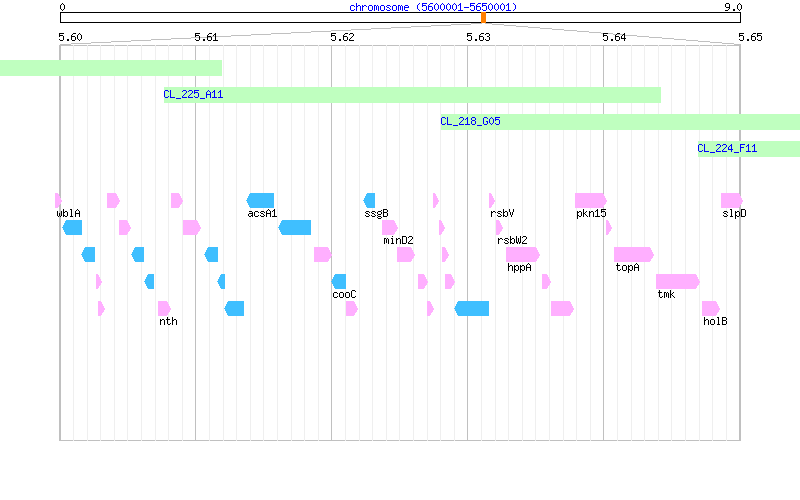
Task: Click the wblA gene label
Action: [x=68, y=213]
